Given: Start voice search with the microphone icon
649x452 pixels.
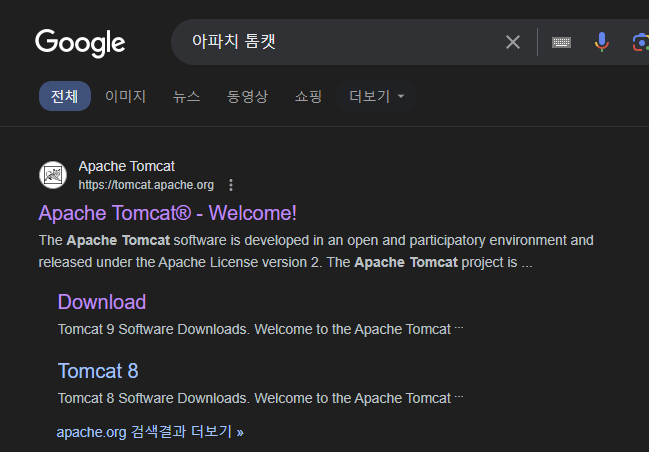Looking at the screenshot, I should pyautogui.click(x=601, y=42).
